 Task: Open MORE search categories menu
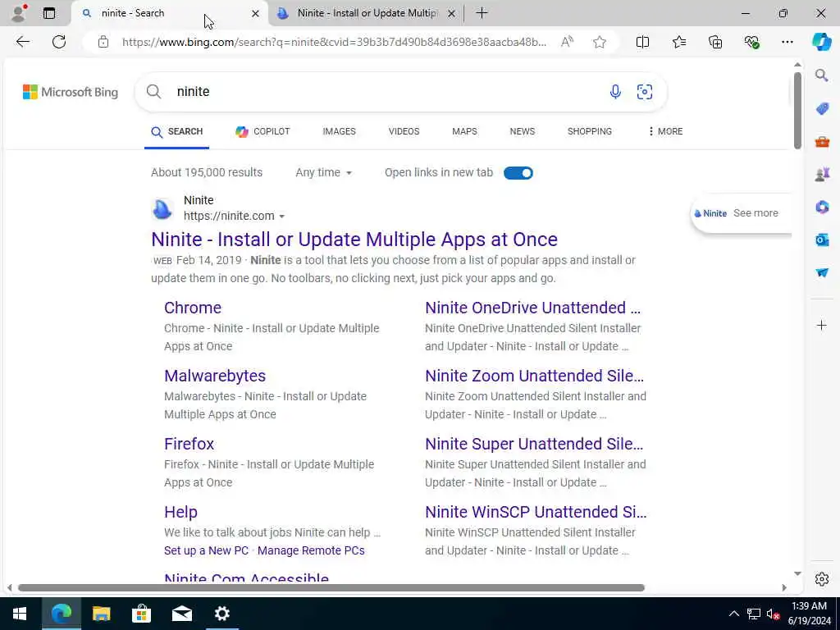click(666, 131)
